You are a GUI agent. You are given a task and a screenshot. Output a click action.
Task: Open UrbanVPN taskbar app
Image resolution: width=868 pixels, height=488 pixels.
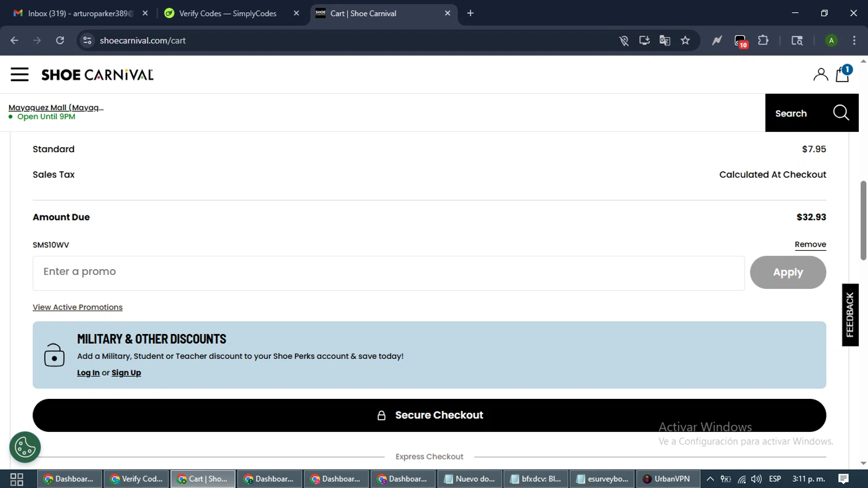(667, 479)
